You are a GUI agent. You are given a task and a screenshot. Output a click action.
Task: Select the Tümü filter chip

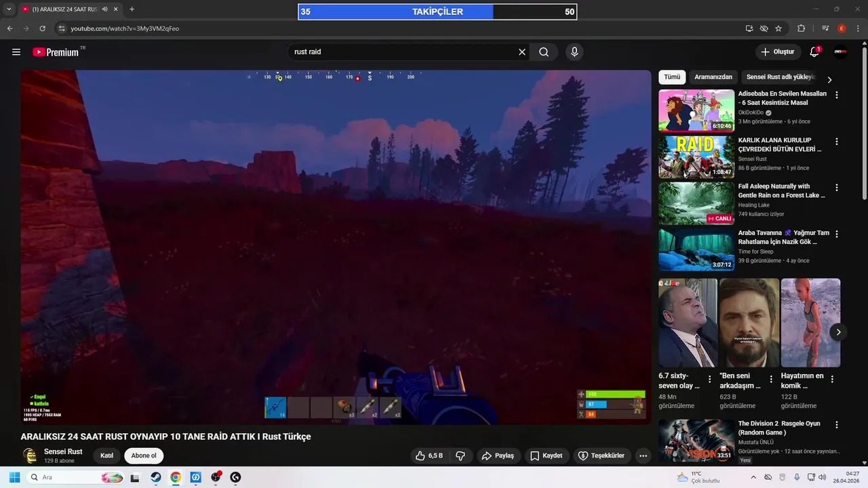(672, 77)
